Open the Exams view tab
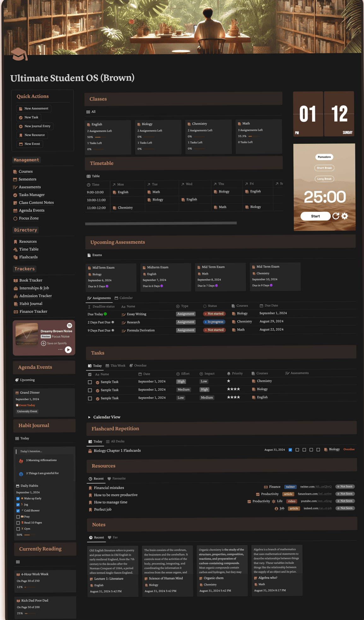Screen dimensions: 364x620 (x=94, y=255)
